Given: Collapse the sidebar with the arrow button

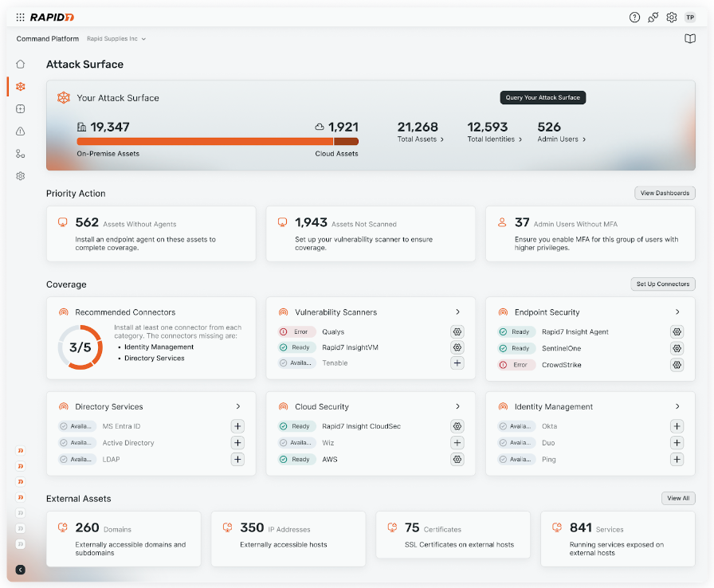Looking at the screenshot, I should point(21,570).
